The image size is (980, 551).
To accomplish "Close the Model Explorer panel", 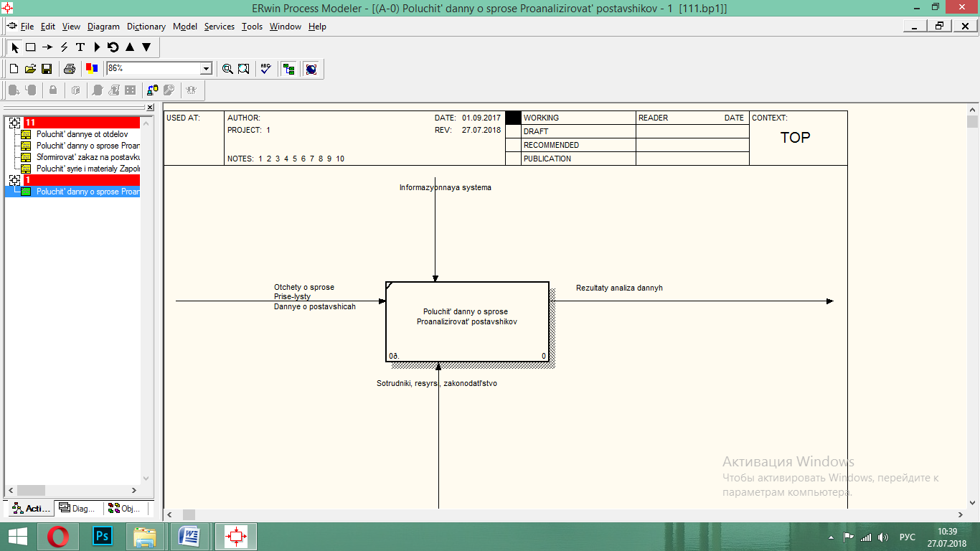I will tap(150, 108).
